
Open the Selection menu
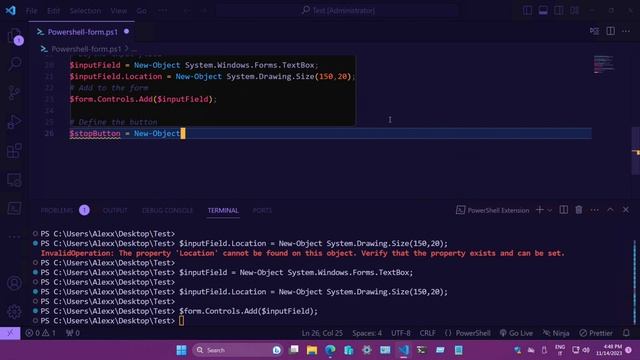point(85,11)
